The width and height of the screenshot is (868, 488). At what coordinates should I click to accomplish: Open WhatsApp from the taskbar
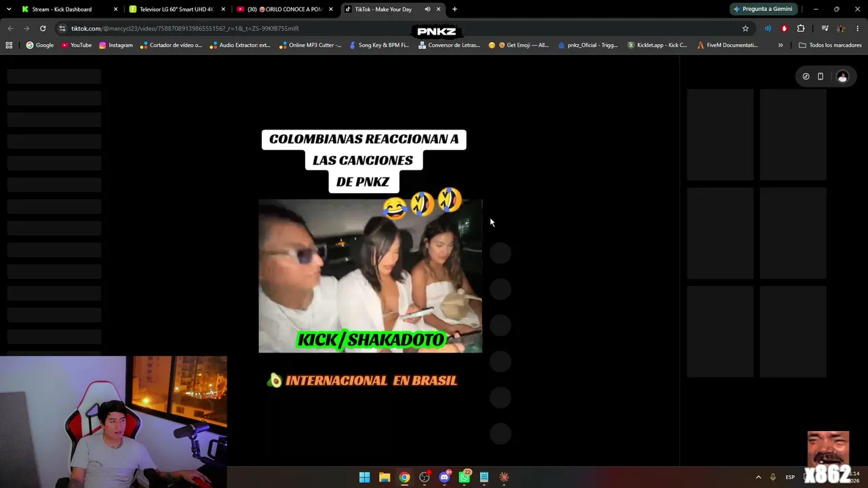(x=465, y=477)
